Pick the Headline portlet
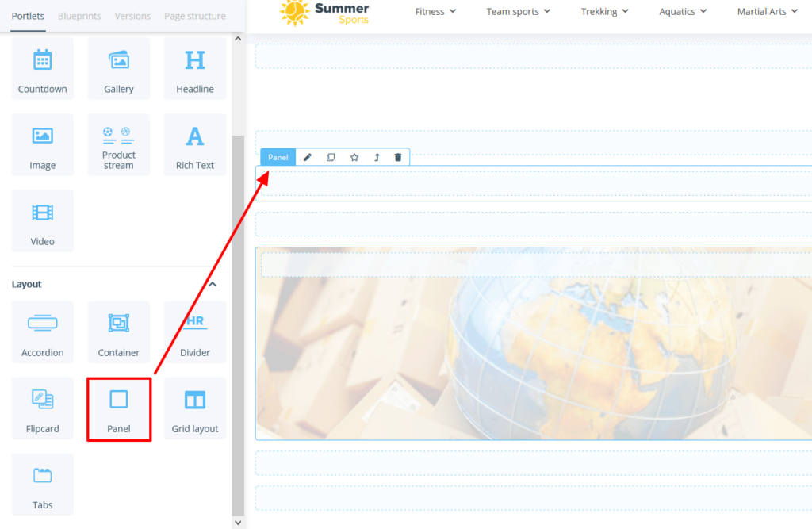Viewport: 812px width, 529px height. [x=194, y=67]
